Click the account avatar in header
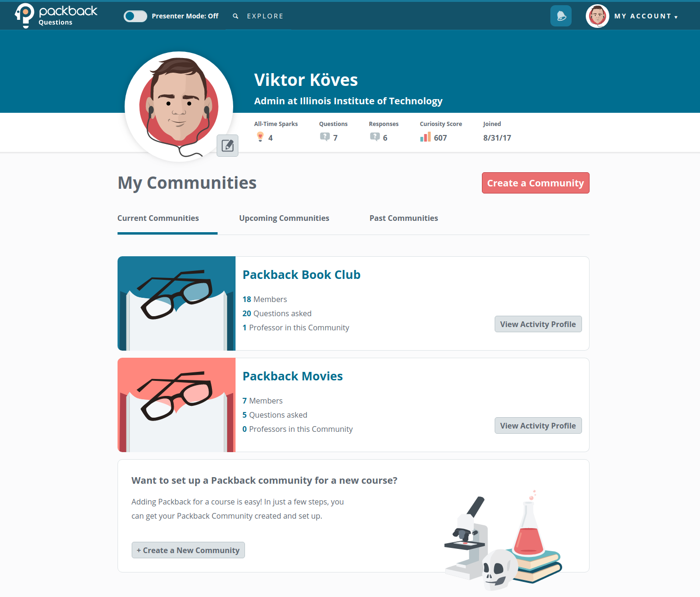Viewport: 700px width, 597px height. (597, 16)
